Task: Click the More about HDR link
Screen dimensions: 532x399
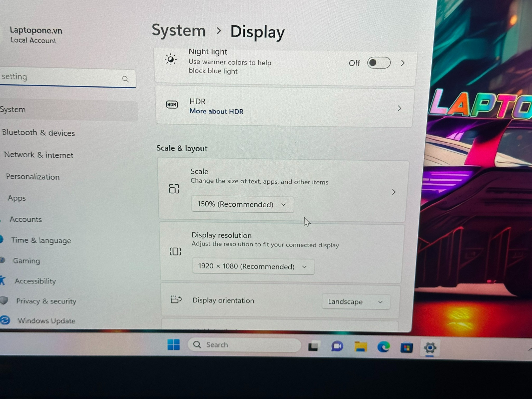Action: tap(216, 111)
